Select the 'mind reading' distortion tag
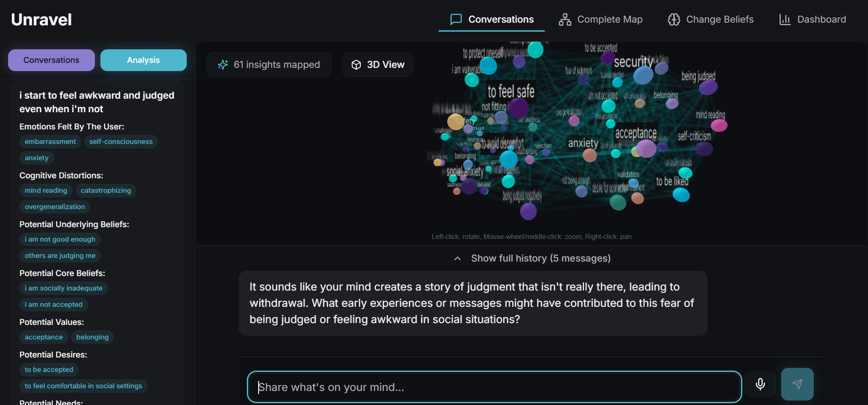This screenshot has width=868, height=405. click(46, 191)
